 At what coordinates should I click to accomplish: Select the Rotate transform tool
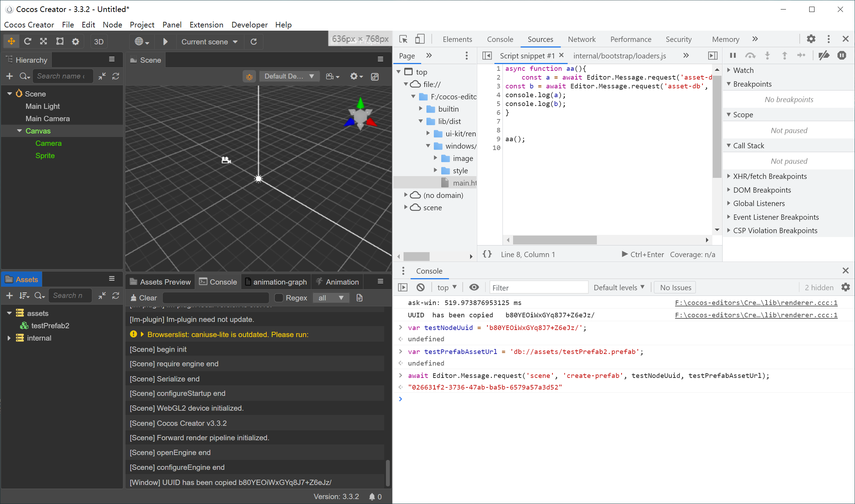(x=27, y=42)
